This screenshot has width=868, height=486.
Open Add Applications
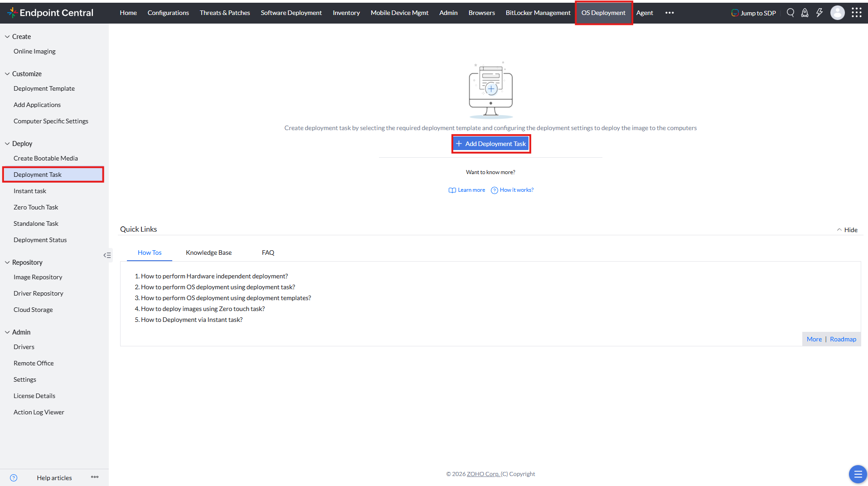pyautogui.click(x=37, y=105)
